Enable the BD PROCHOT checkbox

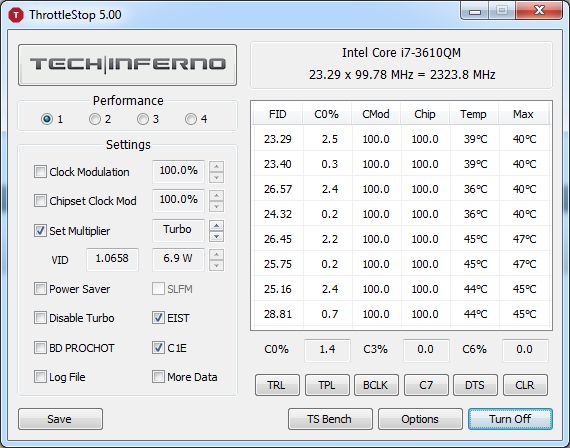40,348
